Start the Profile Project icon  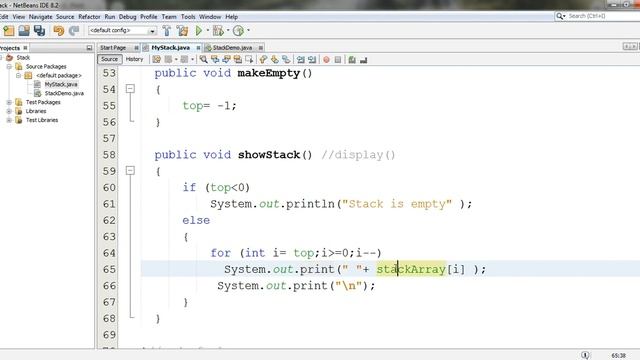(238, 31)
